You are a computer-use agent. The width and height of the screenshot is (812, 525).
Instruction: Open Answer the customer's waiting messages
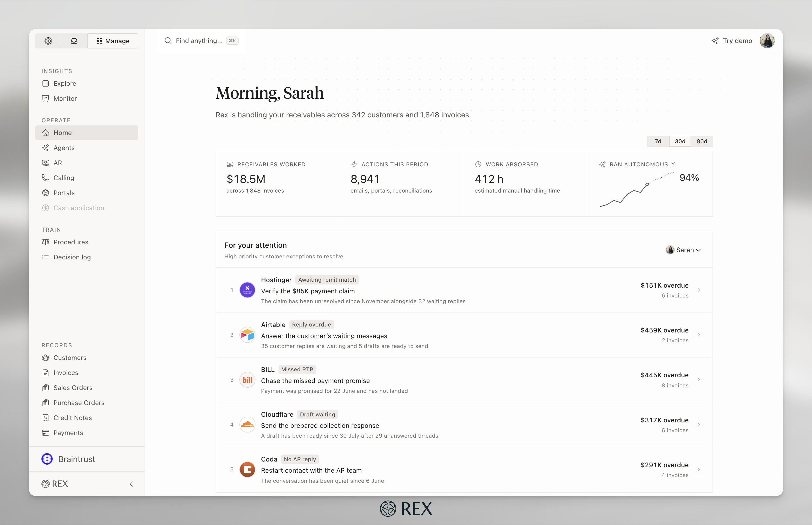point(324,336)
